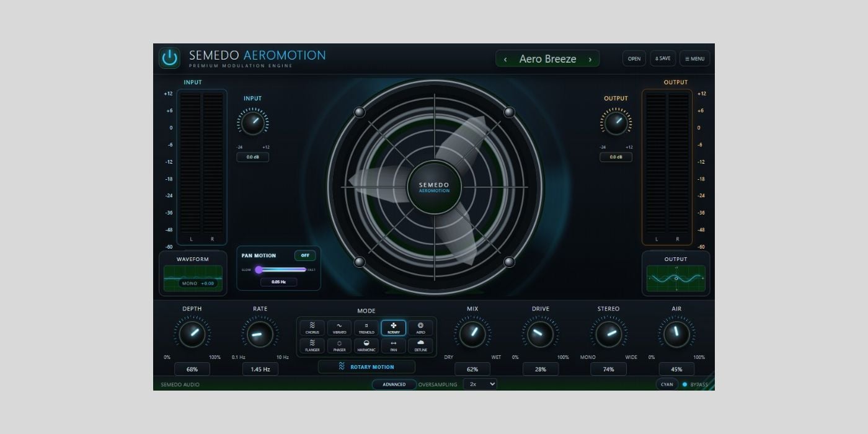Open the MENU button
This screenshot has height=434, width=868.
pos(694,59)
